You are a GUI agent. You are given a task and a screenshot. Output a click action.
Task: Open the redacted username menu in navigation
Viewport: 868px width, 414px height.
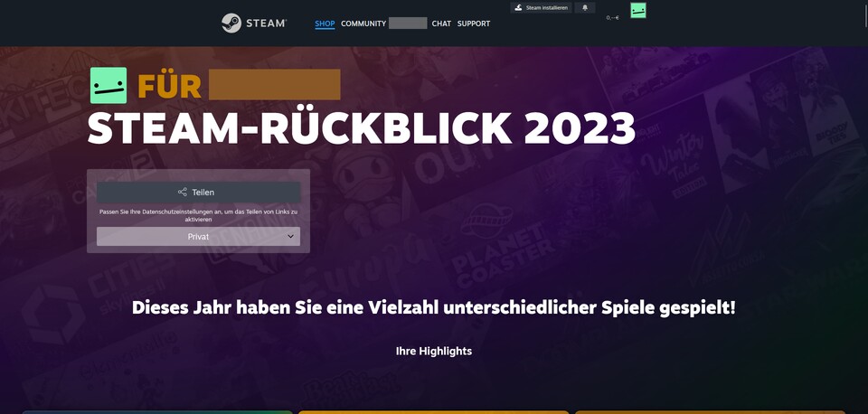(x=408, y=24)
